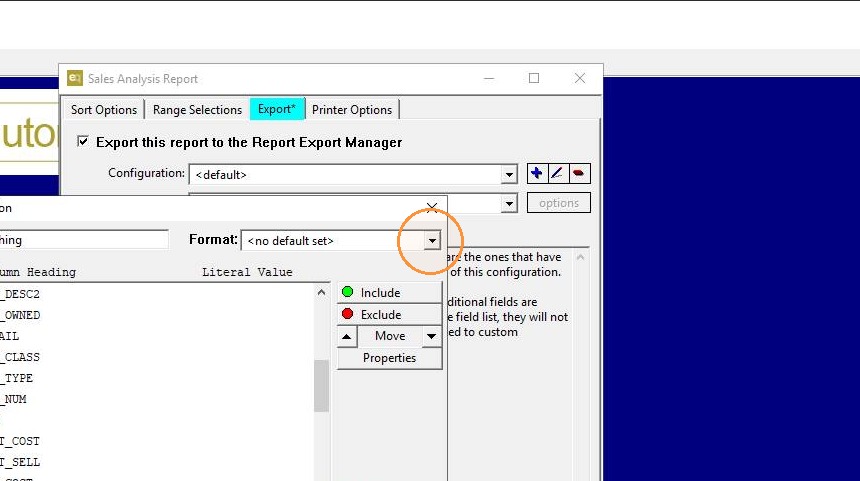Select the row ending in T_SELL
Image resolution: width=860 pixels, height=481 pixels.
tap(157, 462)
